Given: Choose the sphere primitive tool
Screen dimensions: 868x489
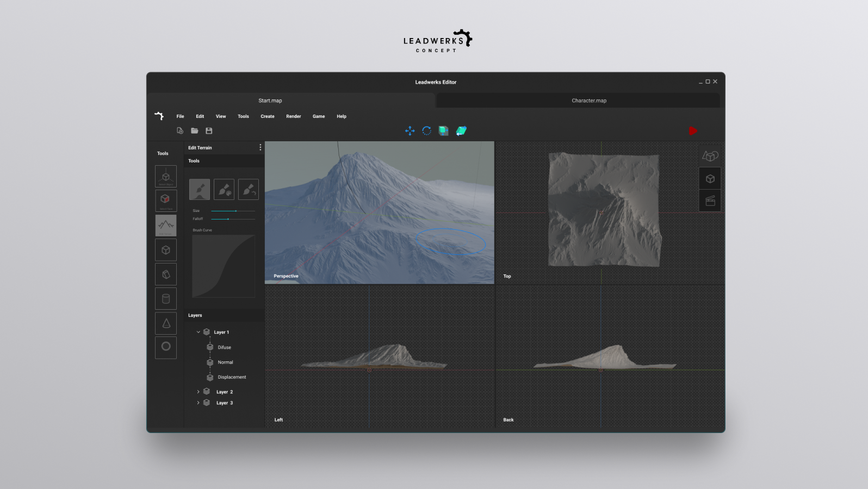Looking at the screenshot, I should 166,347.
